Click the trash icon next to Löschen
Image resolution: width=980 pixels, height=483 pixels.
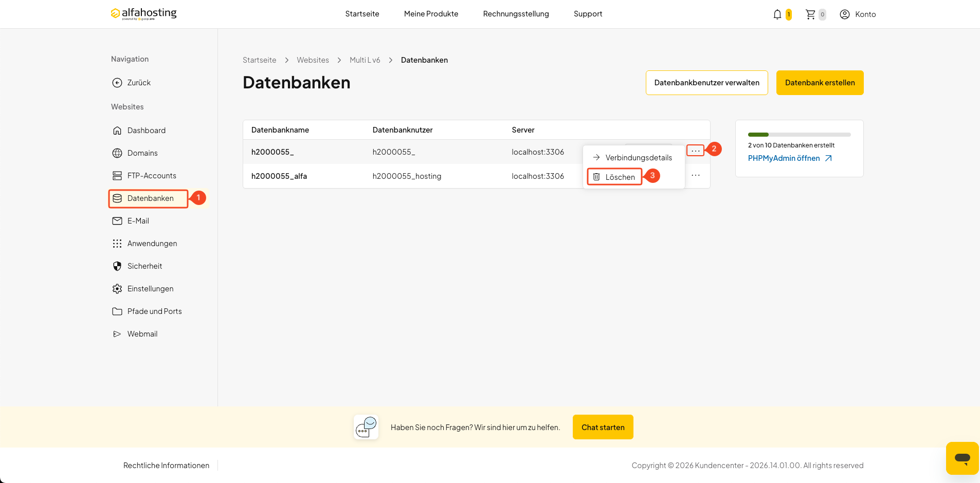(x=596, y=177)
